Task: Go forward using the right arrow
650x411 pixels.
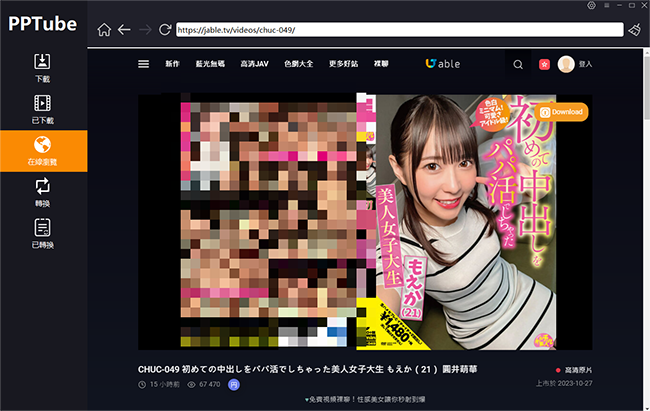Action: (145, 30)
